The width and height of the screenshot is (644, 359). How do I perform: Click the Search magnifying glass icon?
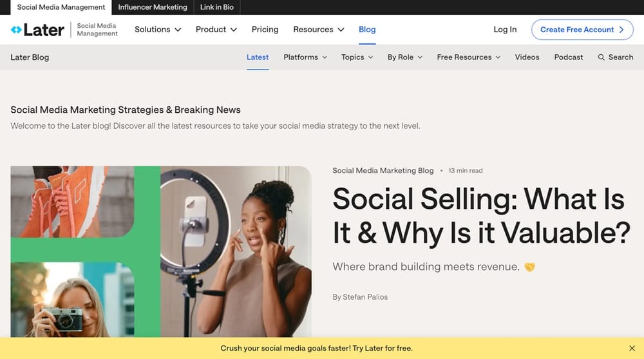[601, 57]
